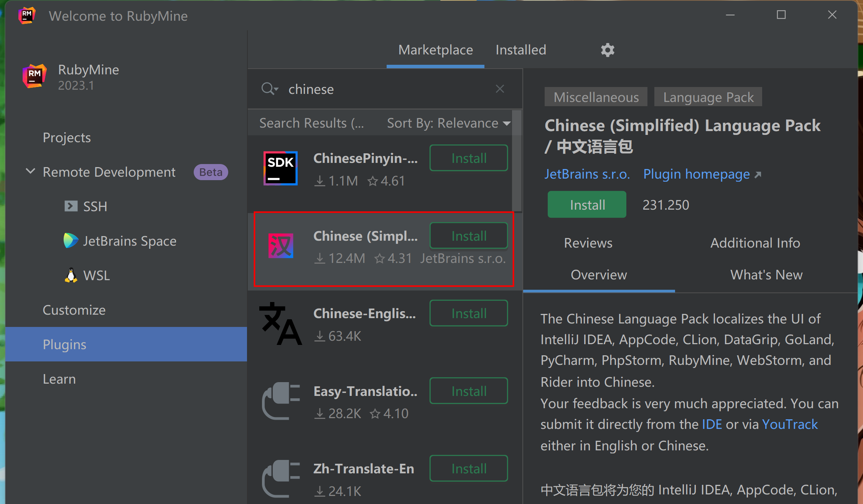Select WSL entry
The image size is (863, 504).
tap(96, 275)
